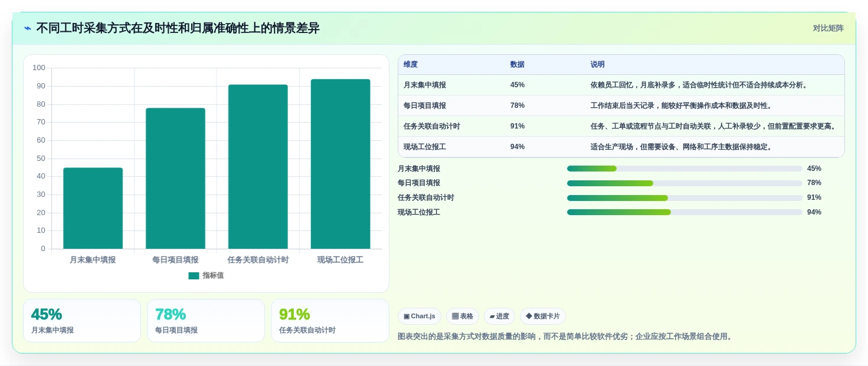This screenshot has height=366, width=868.
Task: Click the 100 tick on the y-axis
Action: 39,68
